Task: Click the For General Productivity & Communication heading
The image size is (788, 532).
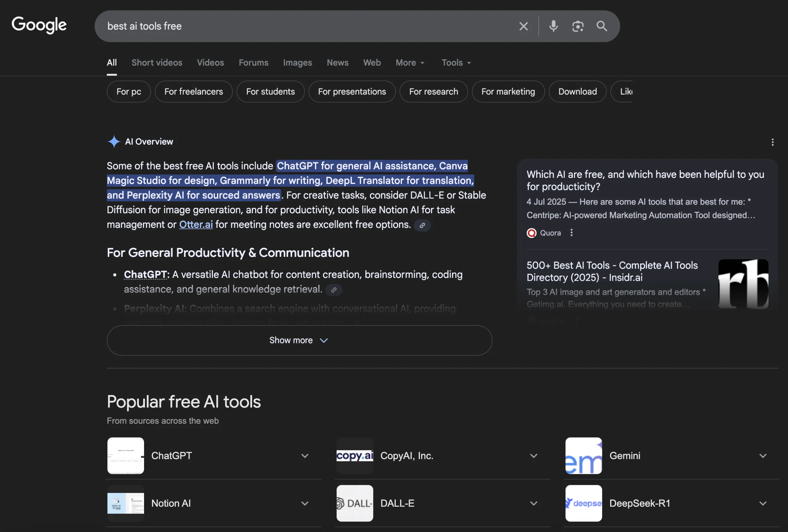Action: (228, 253)
